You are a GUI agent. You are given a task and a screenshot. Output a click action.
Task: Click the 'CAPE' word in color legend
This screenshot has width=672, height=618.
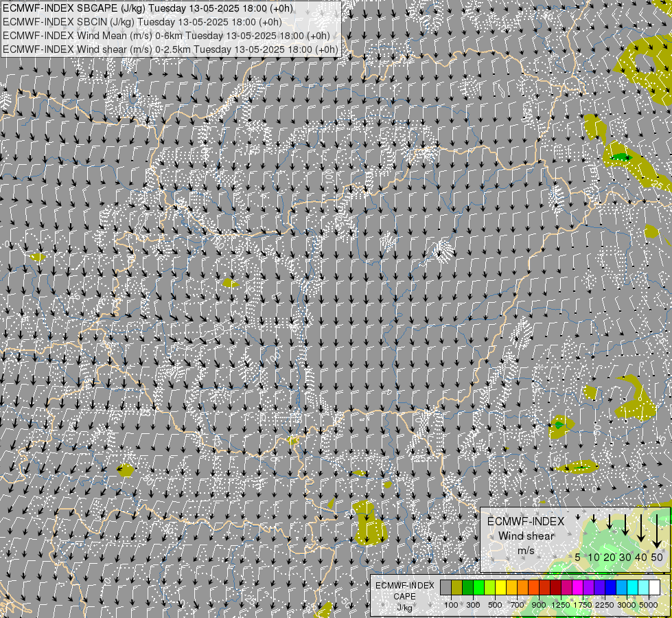click(404, 597)
